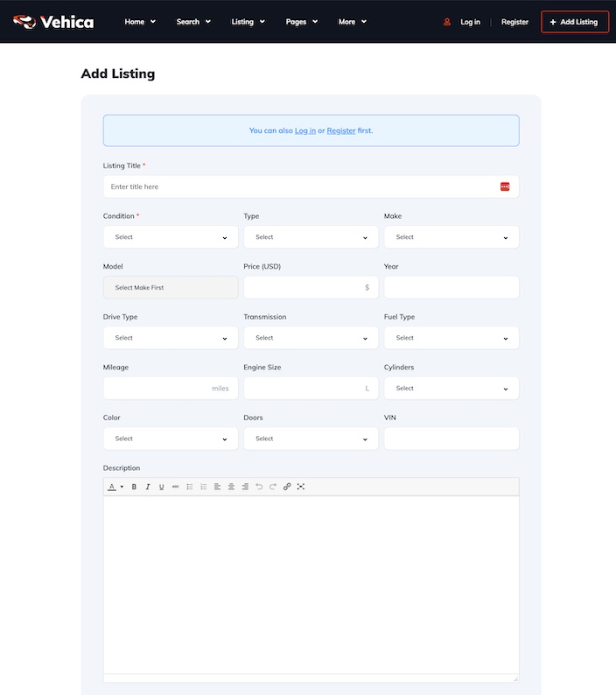Align description text left
The height and width of the screenshot is (695, 616).
pos(217,487)
